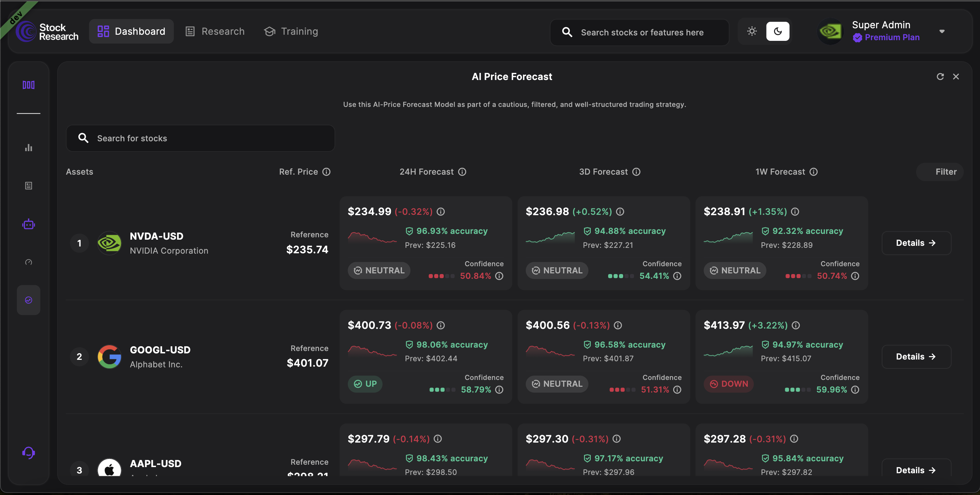Viewport: 980px width, 495px height.
Task: Click the 'AAPL-USD' ticker name
Action: point(156,464)
